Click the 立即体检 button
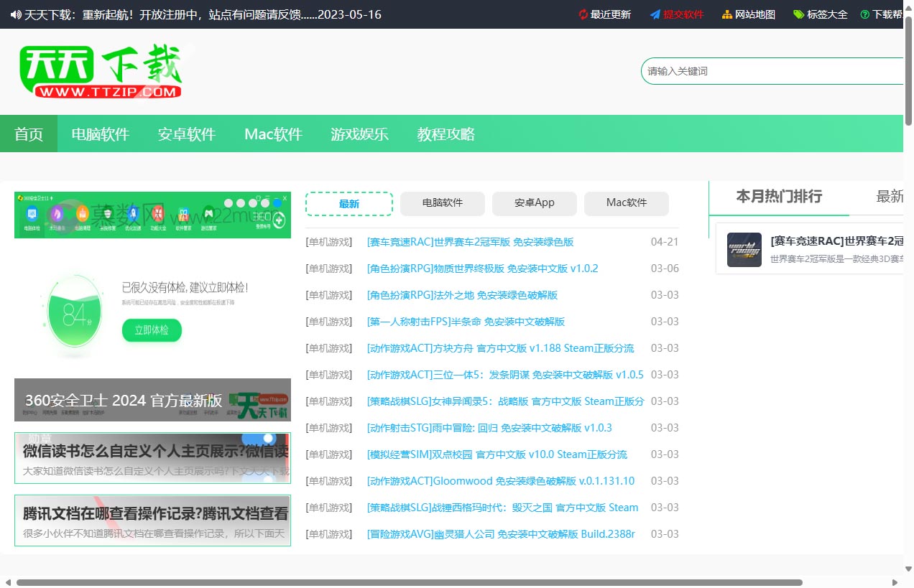This screenshot has height=588, width=914. [x=151, y=330]
